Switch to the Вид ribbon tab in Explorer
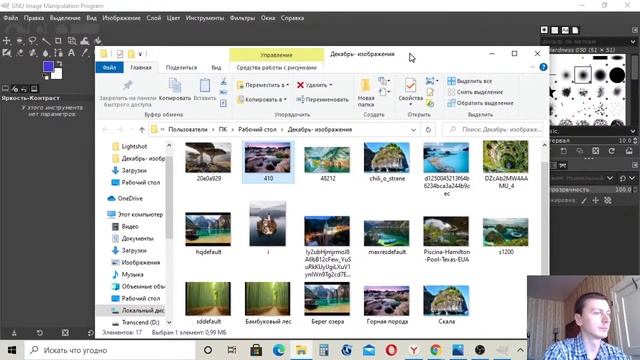Image resolution: width=640 pixels, height=360 pixels. [216, 67]
